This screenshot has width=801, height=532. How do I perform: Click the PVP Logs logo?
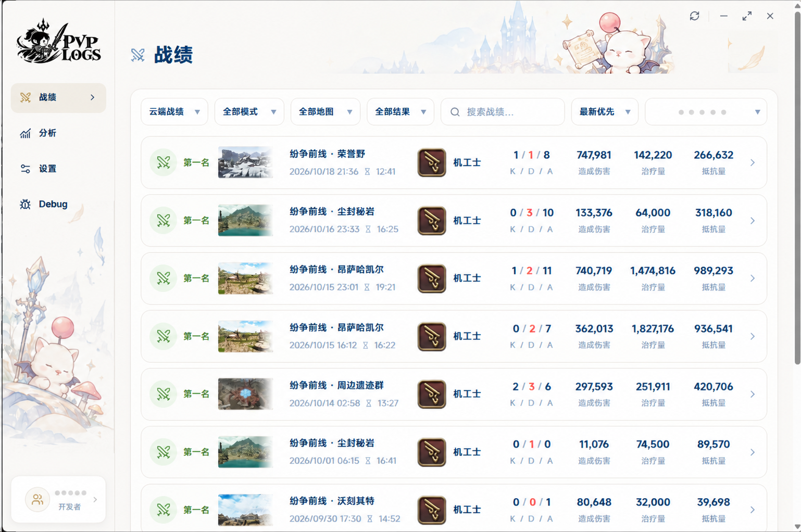click(x=58, y=42)
